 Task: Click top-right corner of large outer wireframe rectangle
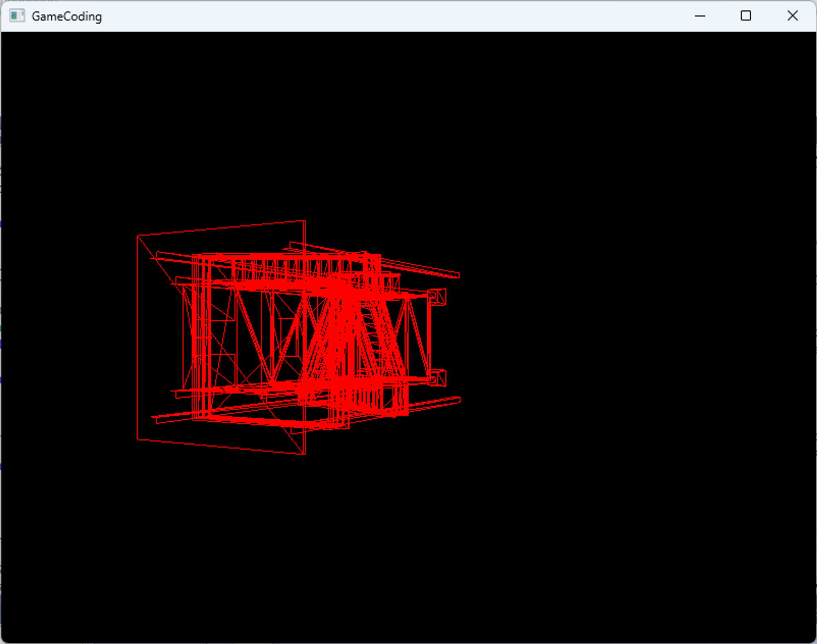point(305,221)
